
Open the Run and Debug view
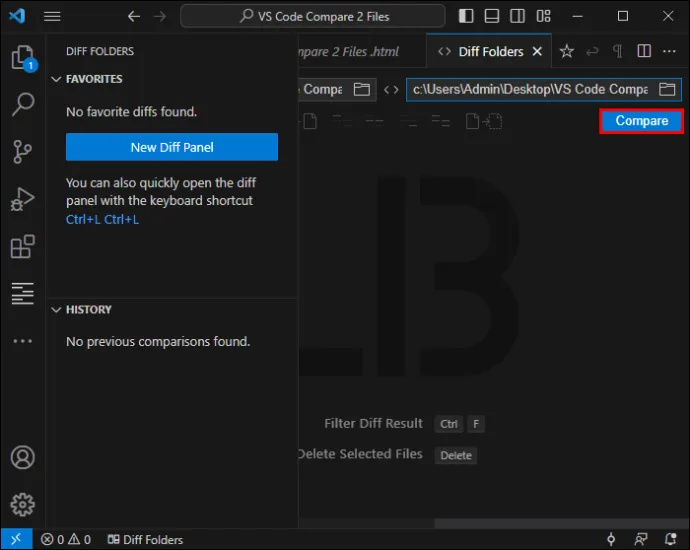click(x=22, y=199)
